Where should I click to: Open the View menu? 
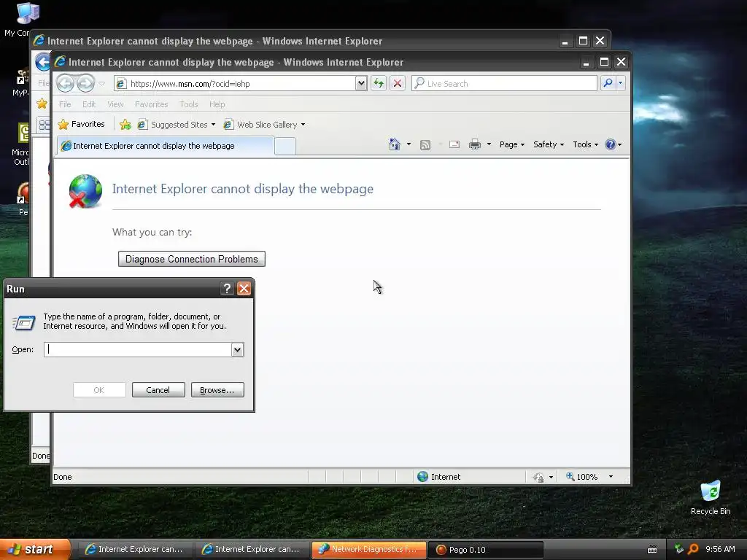115,104
